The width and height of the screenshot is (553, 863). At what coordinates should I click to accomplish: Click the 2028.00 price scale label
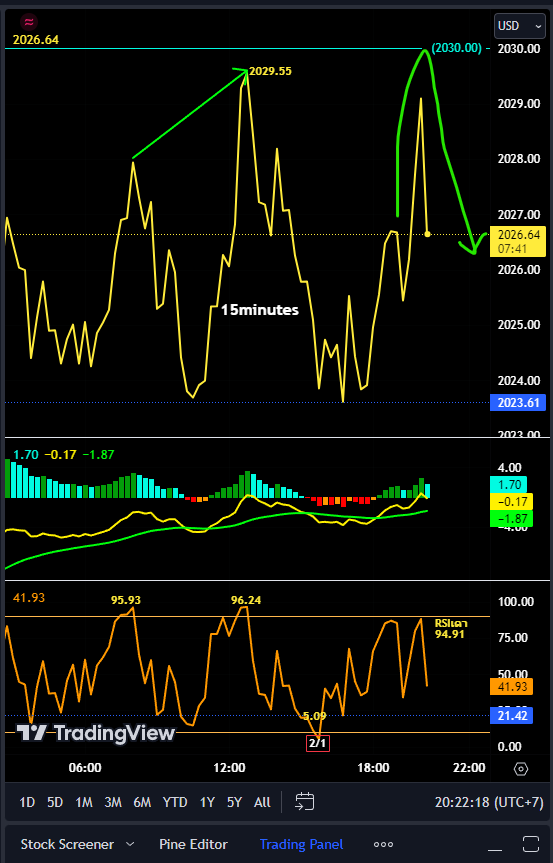click(519, 159)
